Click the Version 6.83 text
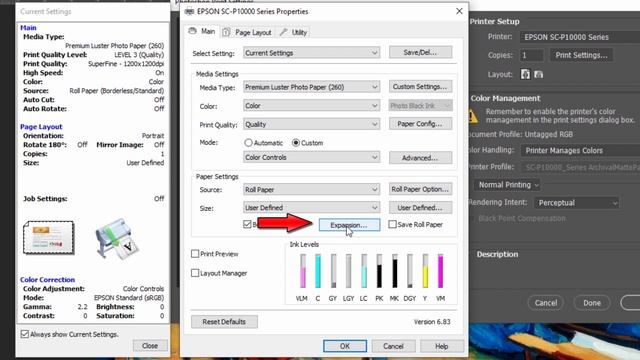Viewport: 640px width, 360px height. (432, 322)
